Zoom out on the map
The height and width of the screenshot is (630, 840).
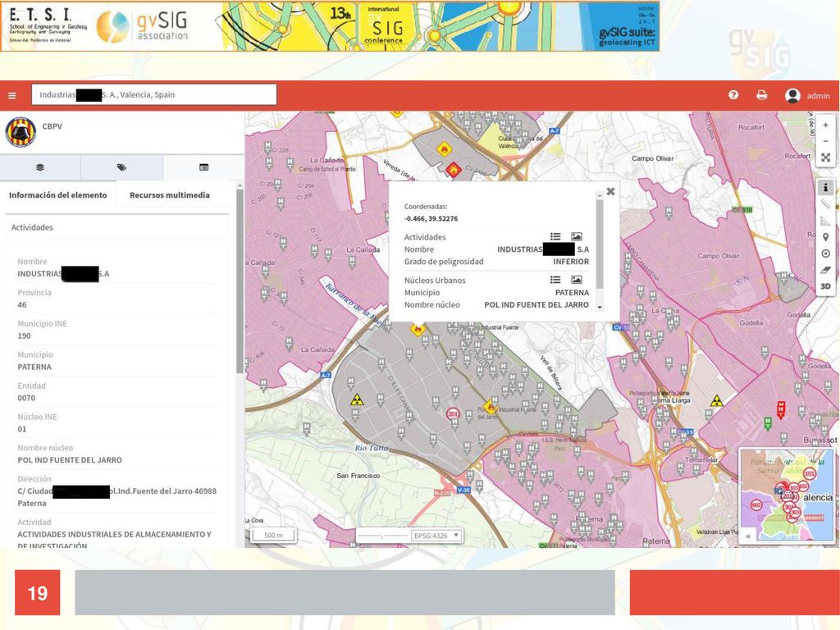(825, 141)
